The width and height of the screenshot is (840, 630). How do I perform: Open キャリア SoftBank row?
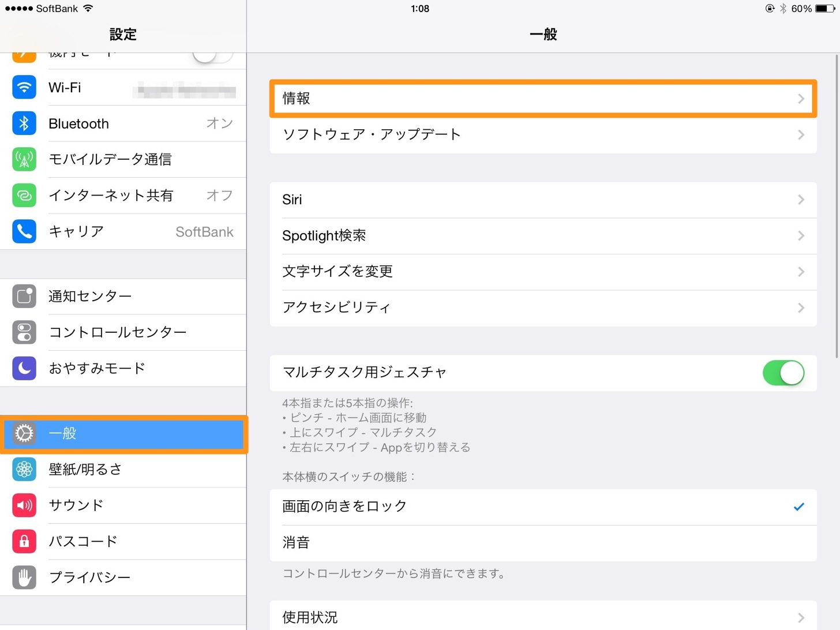pos(123,231)
